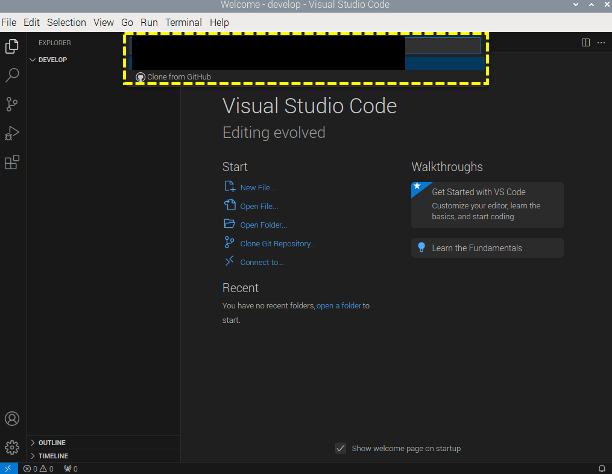Open the Run menu
Screen dimensions: 612x474
pyautogui.click(x=149, y=23)
